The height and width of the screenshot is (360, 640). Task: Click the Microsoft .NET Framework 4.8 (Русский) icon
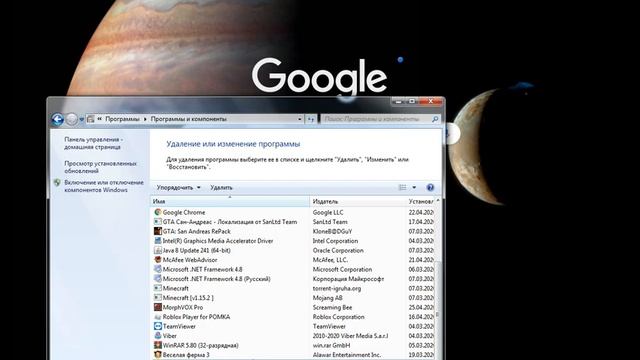(158, 279)
